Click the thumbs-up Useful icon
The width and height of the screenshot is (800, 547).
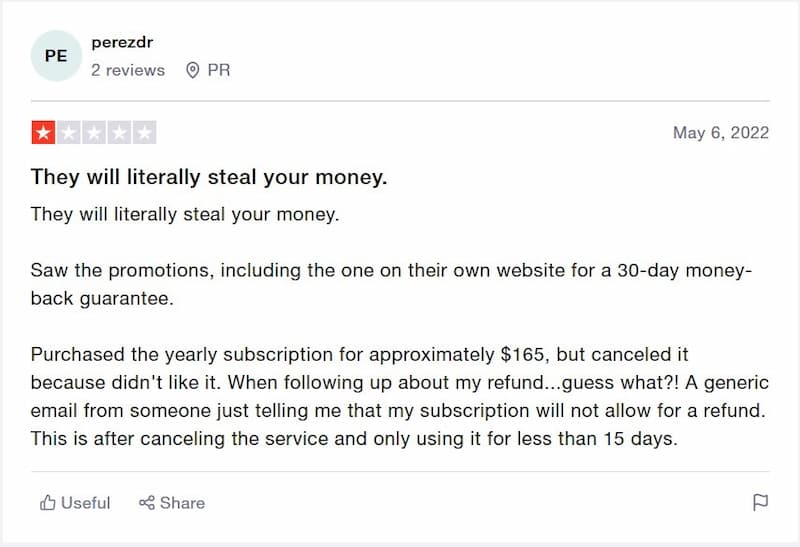click(47, 503)
